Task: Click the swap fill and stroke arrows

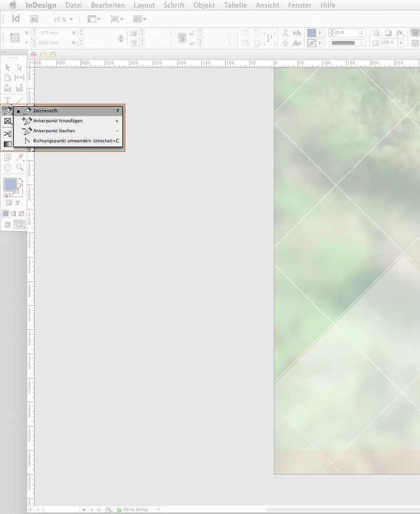Action: [21, 180]
